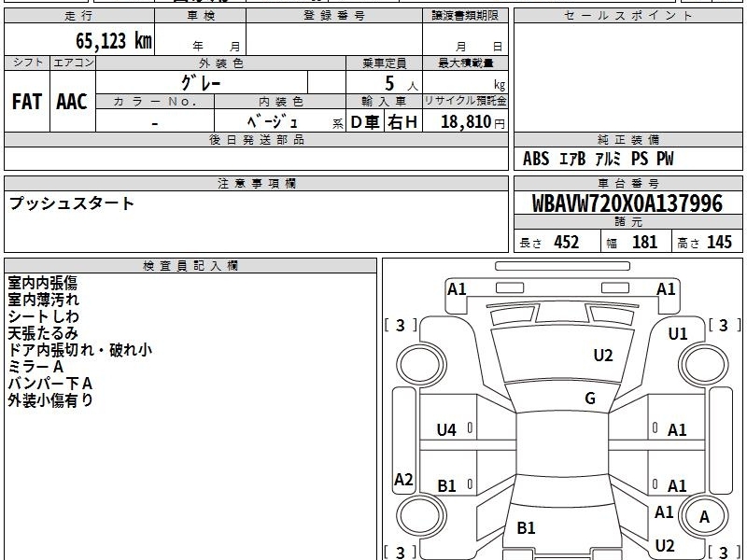
Task: Select the "A2" damage mark on the diagram
Action: (x=403, y=480)
